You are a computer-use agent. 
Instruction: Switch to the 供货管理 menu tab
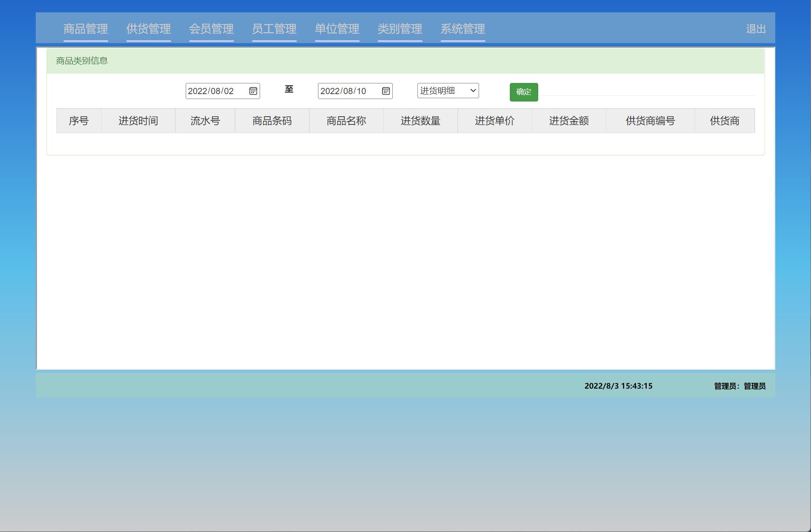pos(149,29)
